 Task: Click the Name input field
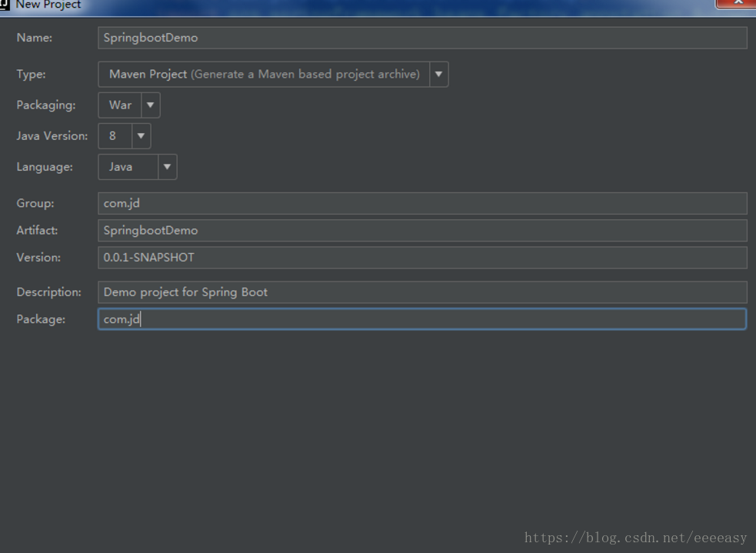click(x=422, y=38)
